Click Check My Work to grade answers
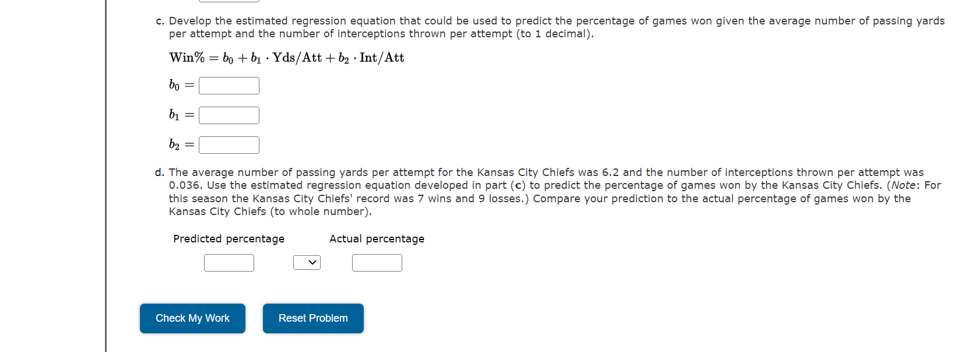This screenshot has width=980, height=352. coord(192,318)
